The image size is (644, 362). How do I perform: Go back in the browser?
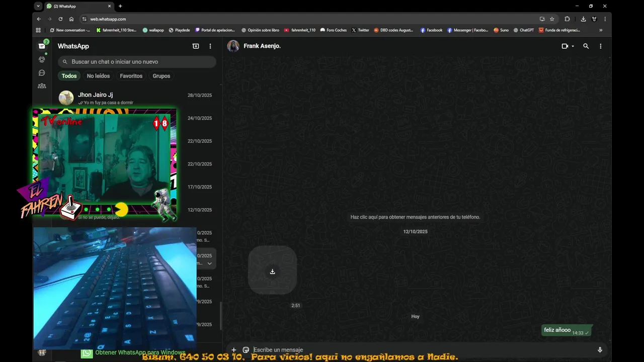click(39, 19)
